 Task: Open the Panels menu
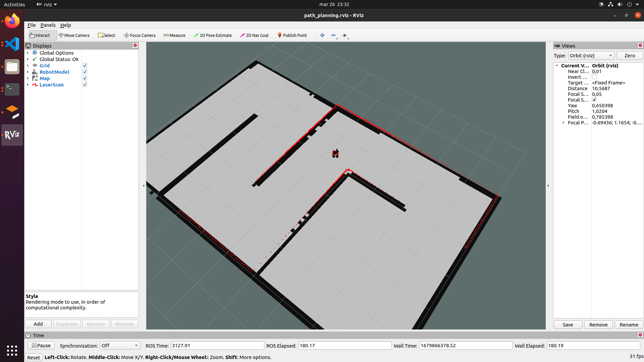pyautogui.click(x=48, y=25)
